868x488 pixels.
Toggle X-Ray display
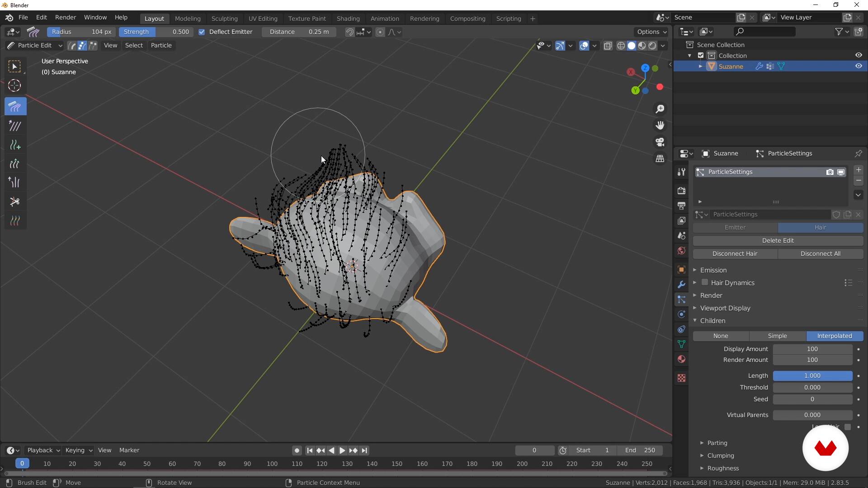[608, 46]
